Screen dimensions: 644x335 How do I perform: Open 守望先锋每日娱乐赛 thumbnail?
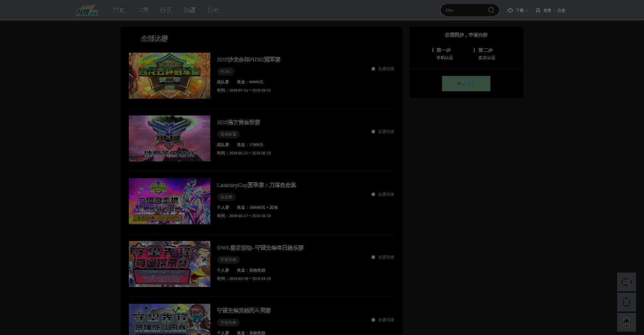[169, 264]
